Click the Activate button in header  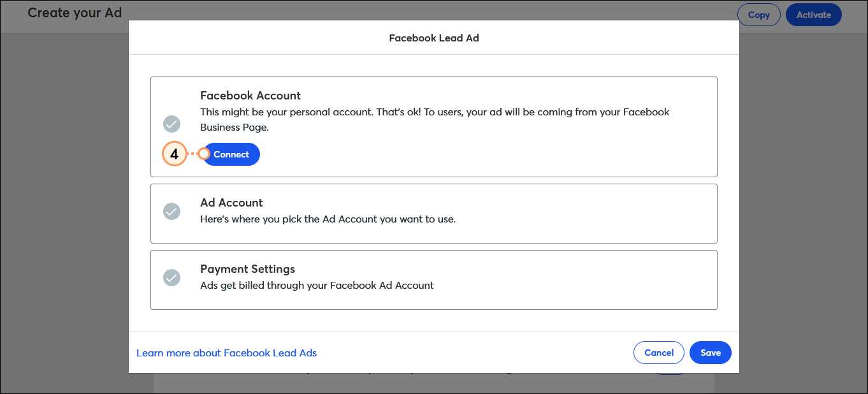[x=814, y=15]
